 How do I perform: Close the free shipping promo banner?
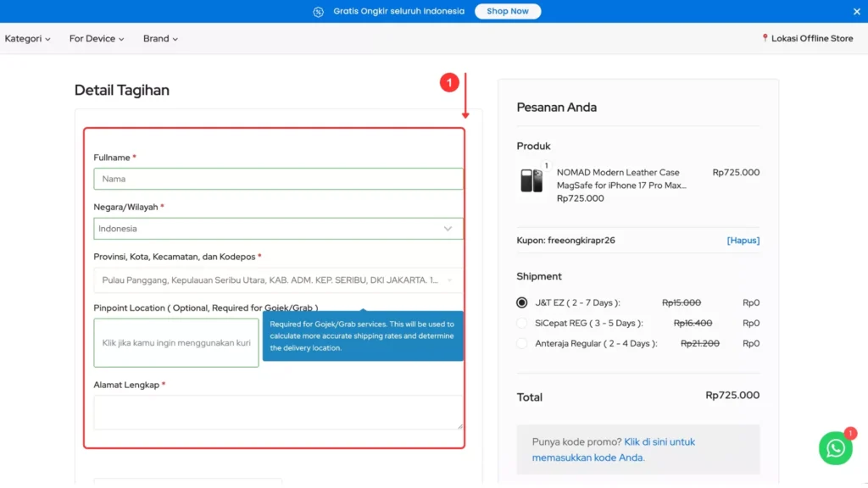coord(856,11)
